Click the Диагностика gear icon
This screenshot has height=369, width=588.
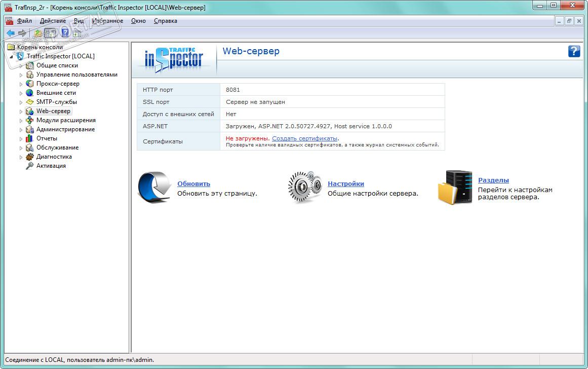[29, 157]
